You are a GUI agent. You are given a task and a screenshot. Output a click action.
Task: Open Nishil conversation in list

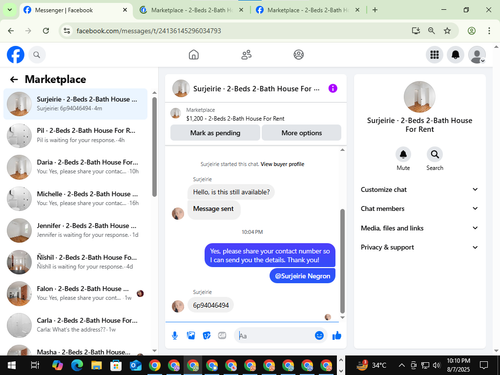tap(75, 262)
